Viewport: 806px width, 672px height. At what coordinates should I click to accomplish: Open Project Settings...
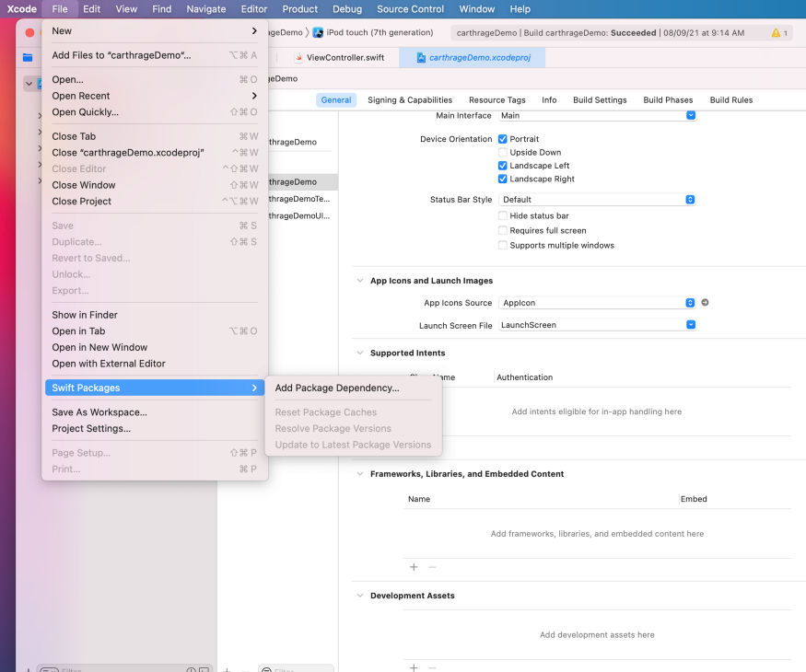pos(155,428)
